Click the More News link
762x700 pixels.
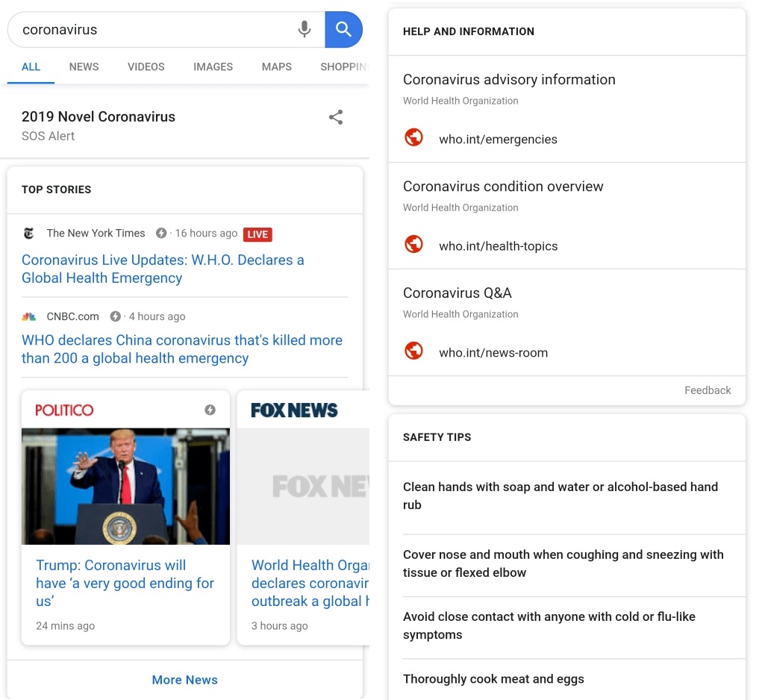184,680
